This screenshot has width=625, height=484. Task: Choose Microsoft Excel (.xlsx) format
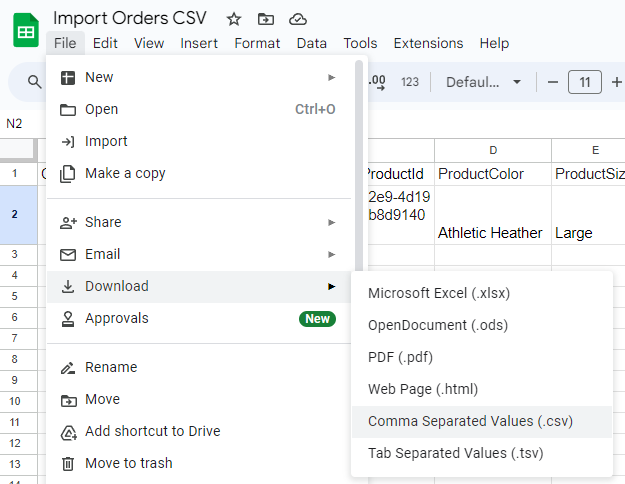tap(437, 293)
